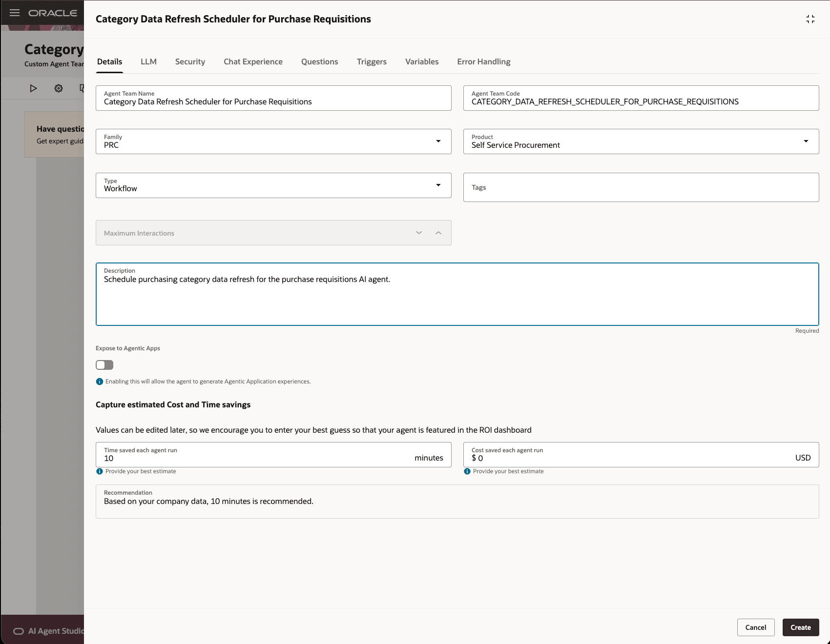This screenshot has height=644, width=830.
Task: Click the info icon beside the time saved estimate
Action: (99, 471)
